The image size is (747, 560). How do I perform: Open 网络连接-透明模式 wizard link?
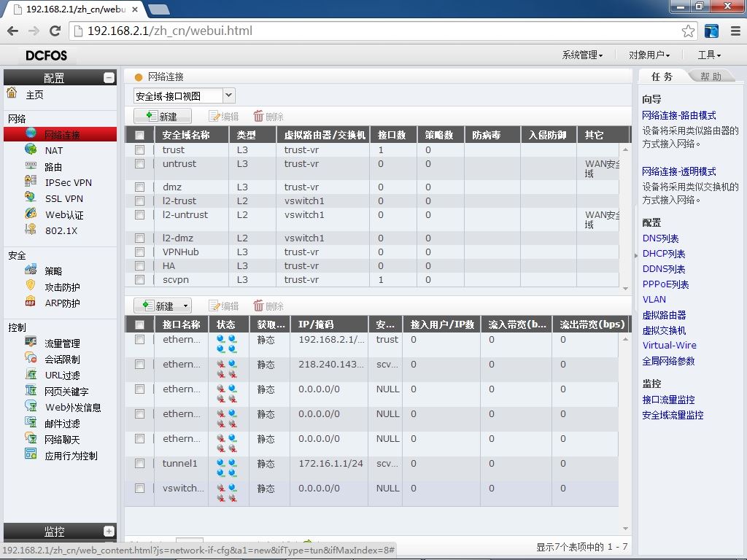tap(679, 171)
